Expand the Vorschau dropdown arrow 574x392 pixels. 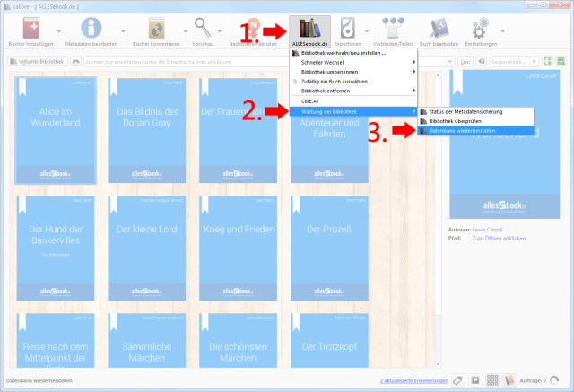click(x=219, y=31)
